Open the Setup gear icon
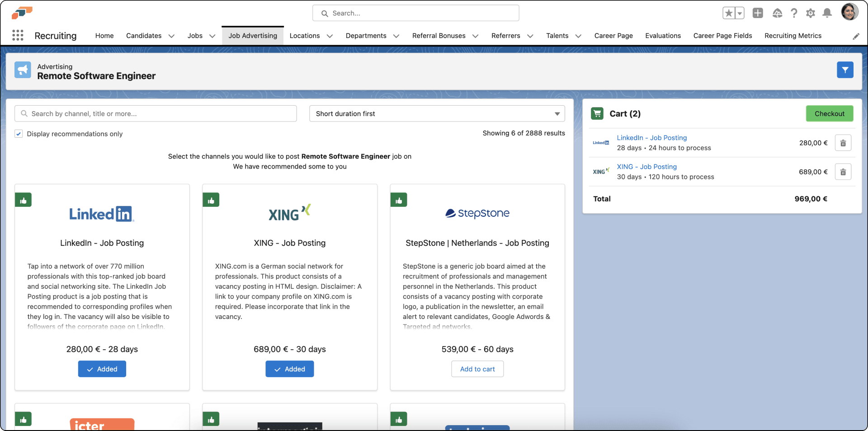 [811, 13]
